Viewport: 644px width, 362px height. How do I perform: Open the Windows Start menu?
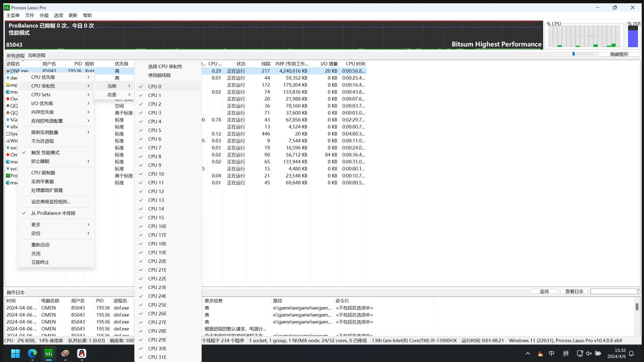[x=15, y=353]
